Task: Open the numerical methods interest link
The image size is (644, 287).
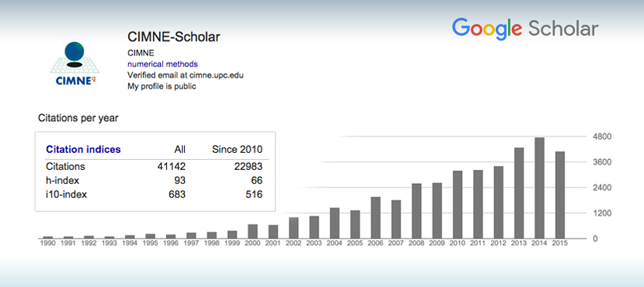Action: point(162,64)
